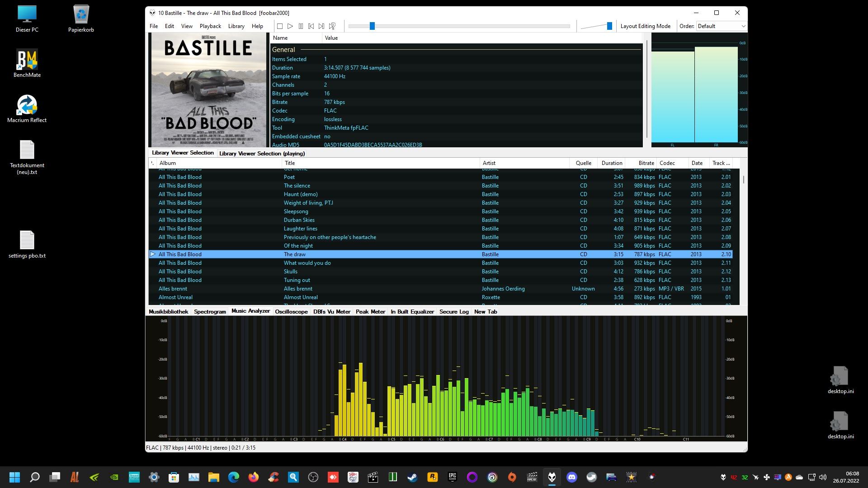Open Steam from the taskbar
Image resolution: width=868 pixels, height=488 pixels.
pyautogui.click(x=413, y=477)
